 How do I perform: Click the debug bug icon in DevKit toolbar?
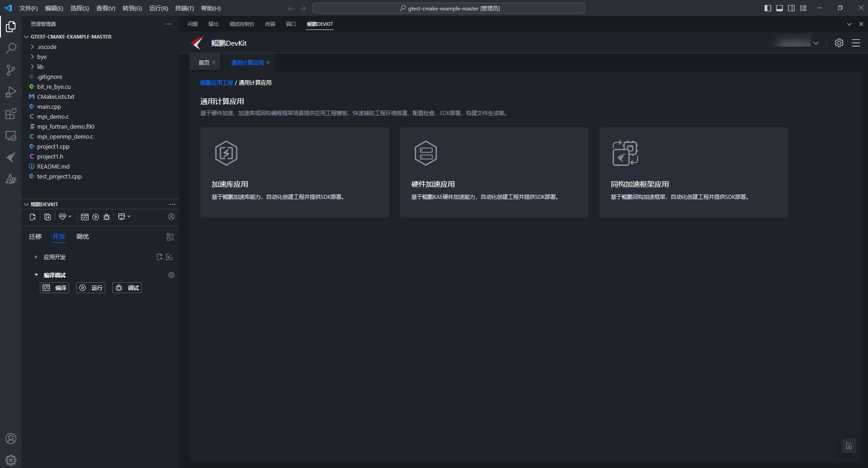(x=107, y=217)
